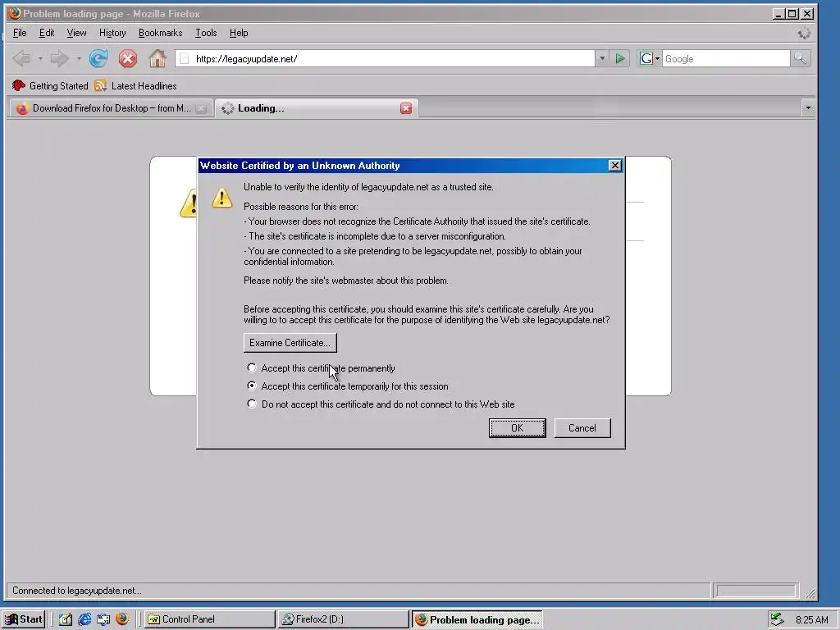Close the certificate dialog with X
The height and width of the screenshot is (630, 840).
coord(615,166)
